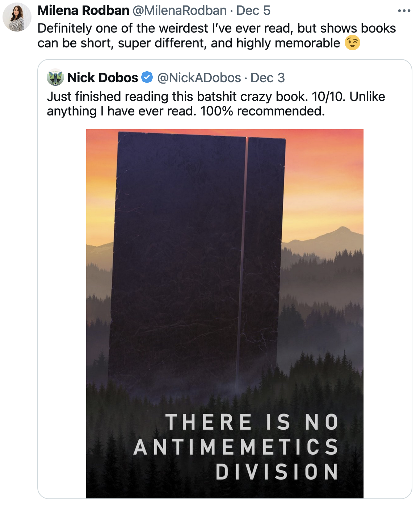Image resolution: width=420 pixels, height=506 pixels.
Task: Click the word "DIVISION" on the cover
Action: pos(277,472)
